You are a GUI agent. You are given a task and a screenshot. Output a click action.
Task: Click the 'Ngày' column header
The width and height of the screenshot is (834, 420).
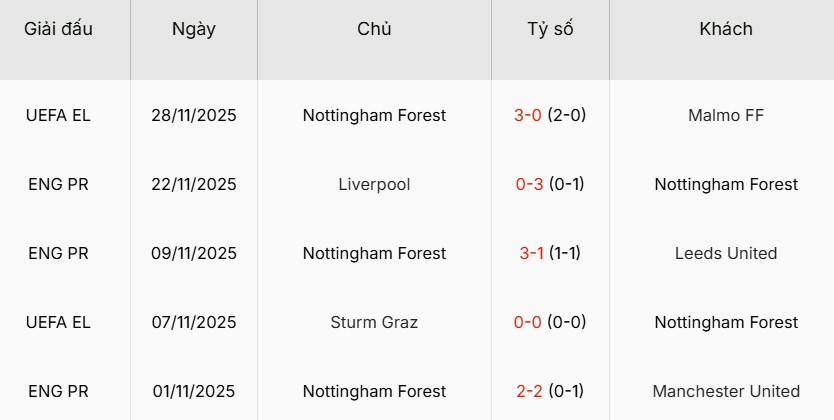[193, 29]
